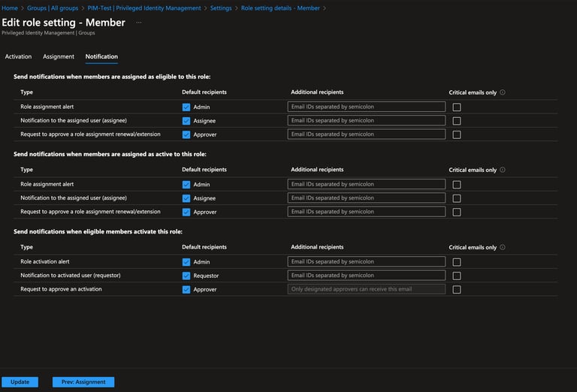Click 'Role activation alert' type label

point(45,261)
